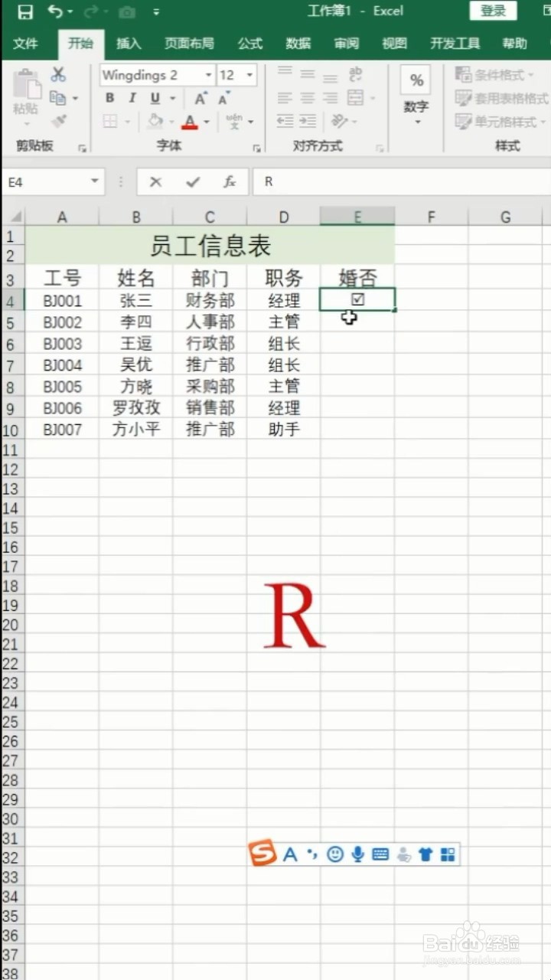Screen dimensions: 551x980
Task: Increase font size with larger A icon
Action: coord(201,98)
